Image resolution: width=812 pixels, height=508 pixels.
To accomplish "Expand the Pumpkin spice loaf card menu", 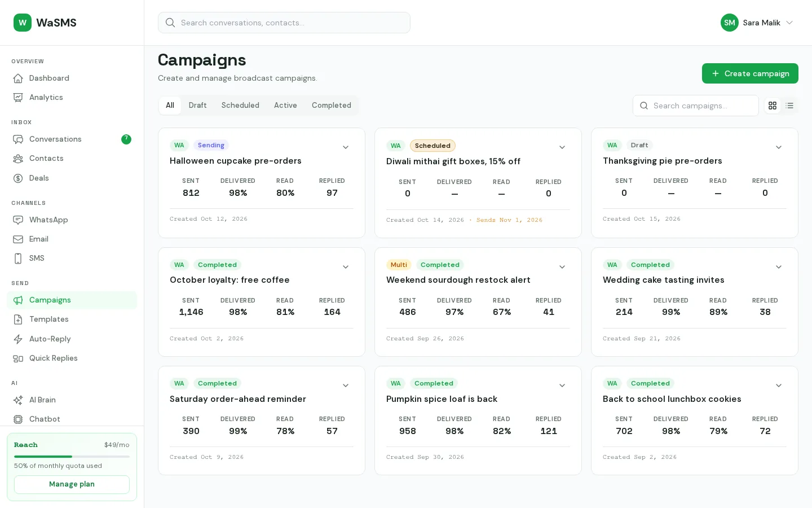I will 562,386.
